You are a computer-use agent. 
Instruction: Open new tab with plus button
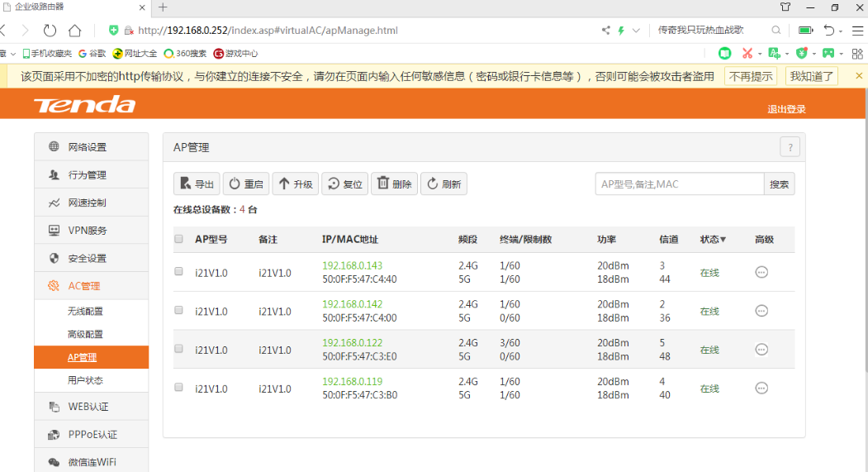tap(163, 7)
